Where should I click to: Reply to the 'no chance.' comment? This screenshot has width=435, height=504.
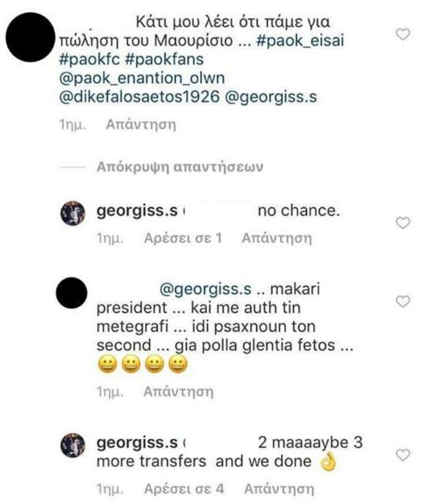[277, 238]
